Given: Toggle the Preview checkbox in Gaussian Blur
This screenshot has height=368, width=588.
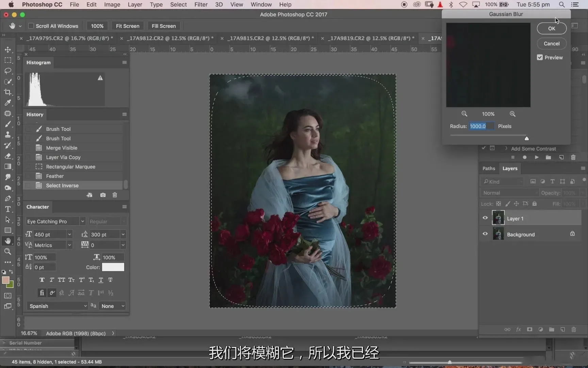Looking at the screenshot, I should click(540, 57).
